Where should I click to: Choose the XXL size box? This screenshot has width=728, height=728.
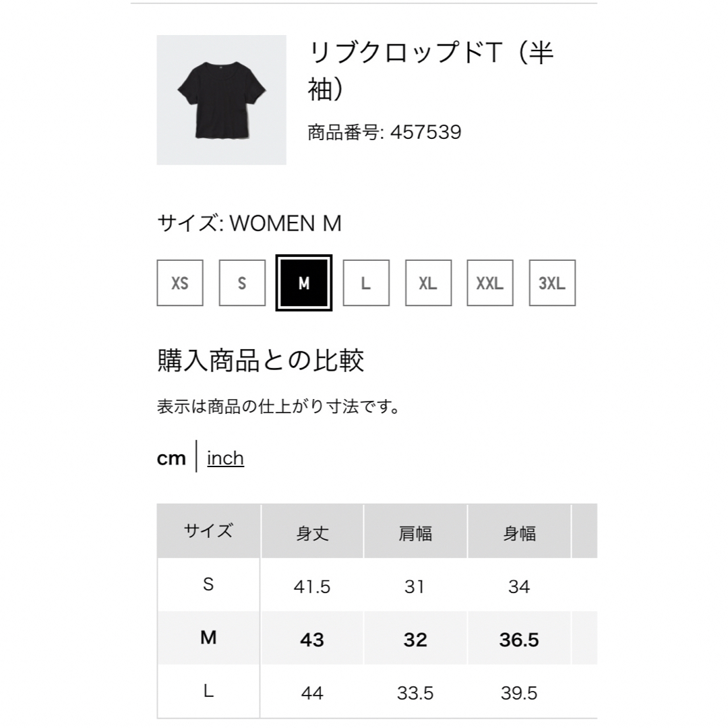(x=490, y=282)
